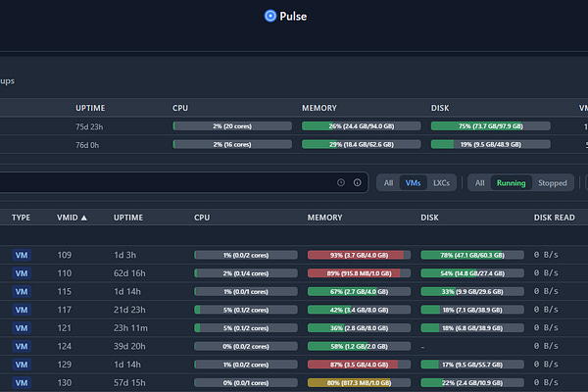588x392 pixels.
Task: Click disk bar 78% (47.1 GB/60.3 GB)
Action: (472, 255)
